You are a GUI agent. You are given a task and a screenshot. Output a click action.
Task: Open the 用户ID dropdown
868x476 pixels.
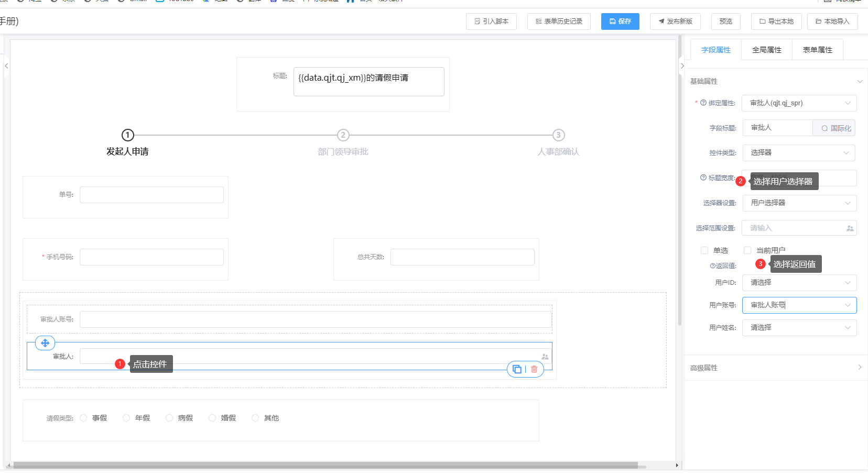click(799, 283)
